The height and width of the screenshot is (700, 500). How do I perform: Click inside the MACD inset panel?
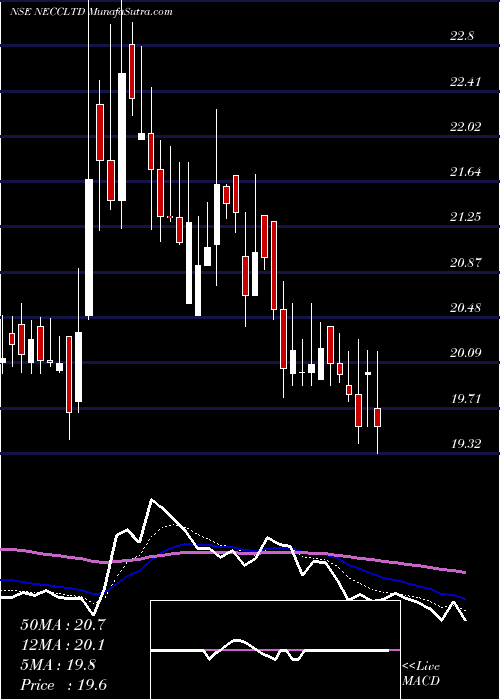[275, 650]
